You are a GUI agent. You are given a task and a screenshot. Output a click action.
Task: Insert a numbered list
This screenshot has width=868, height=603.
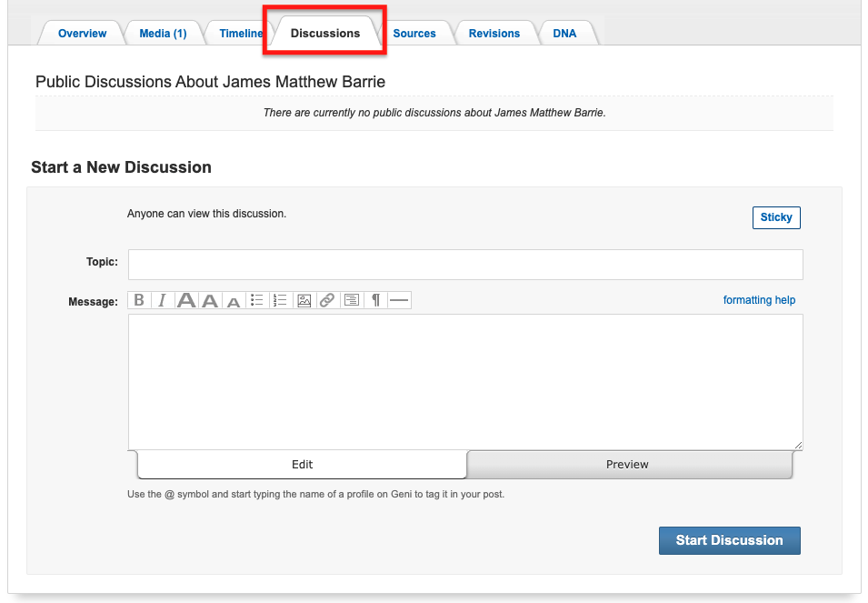point(281,300)
